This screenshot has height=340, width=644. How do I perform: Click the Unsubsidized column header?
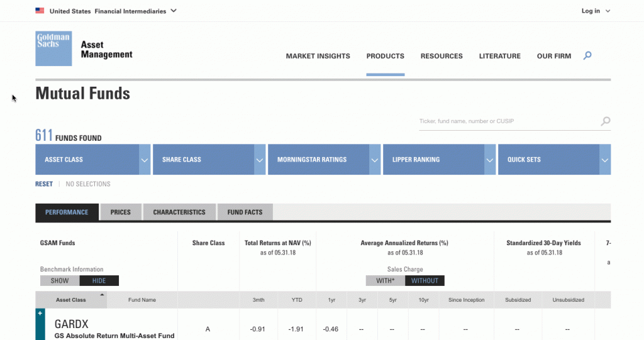(x=569, y=300)
